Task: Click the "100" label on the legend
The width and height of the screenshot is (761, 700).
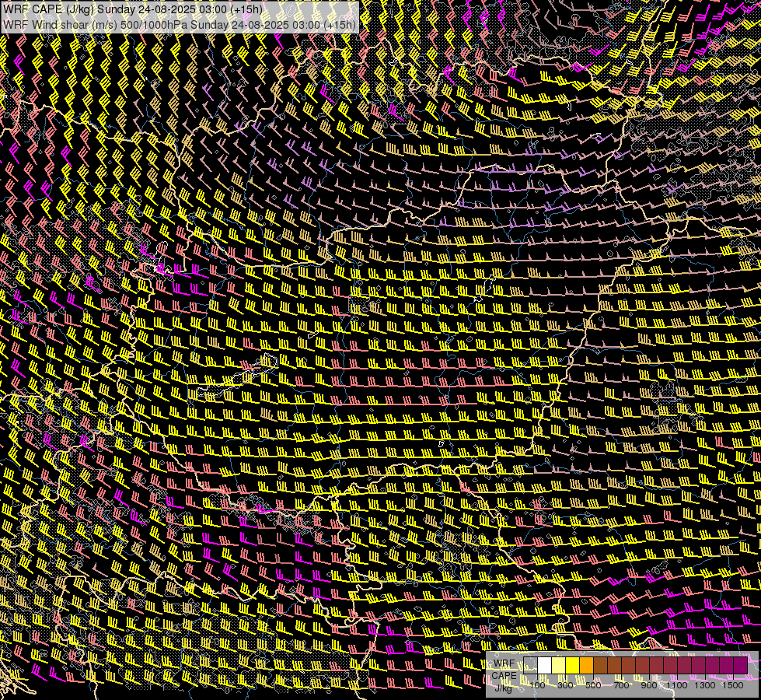Action: 537,685
